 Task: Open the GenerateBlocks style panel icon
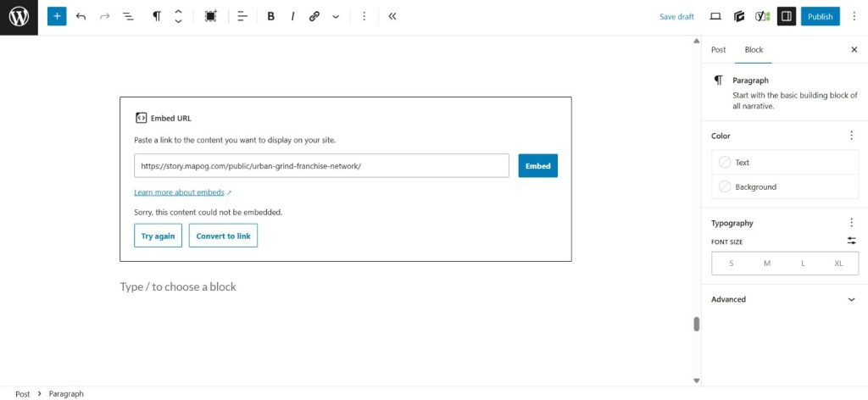coord(739,17)
